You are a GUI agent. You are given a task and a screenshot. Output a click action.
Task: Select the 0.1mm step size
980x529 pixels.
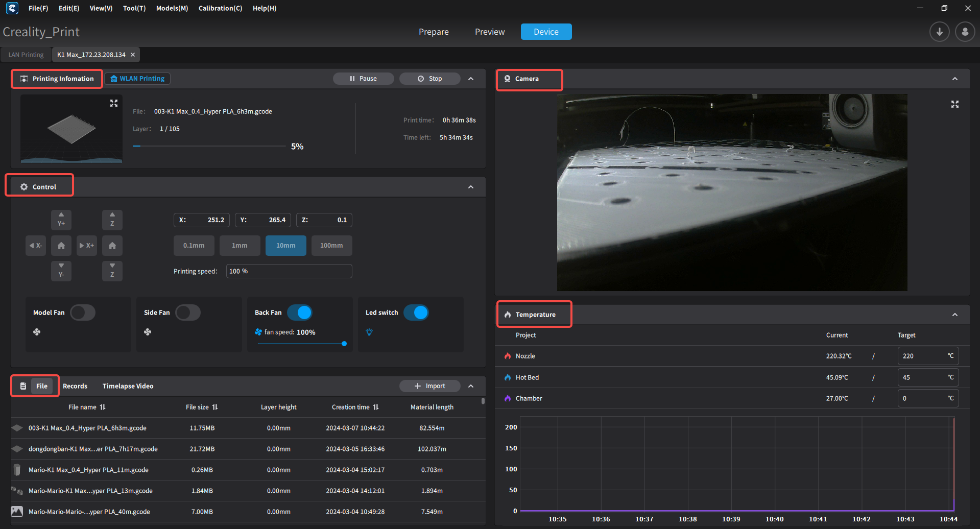coord(194,246)
